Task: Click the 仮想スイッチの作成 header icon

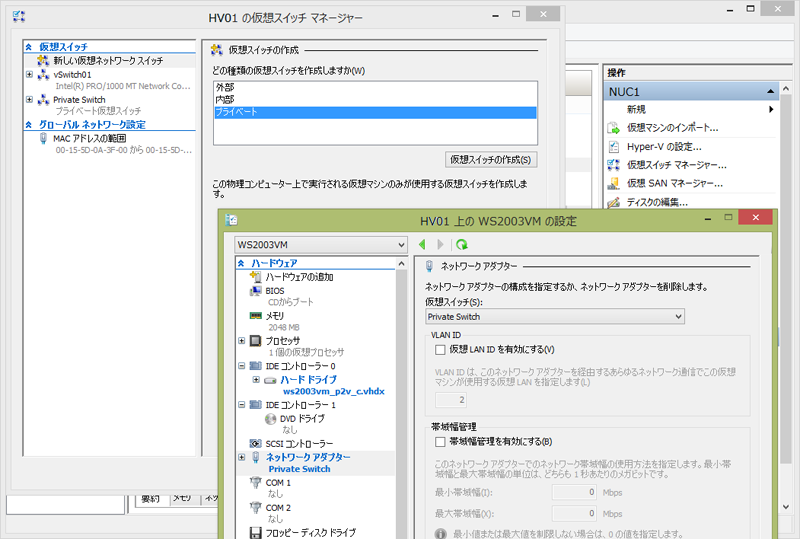Action: [x=217, y=50]
